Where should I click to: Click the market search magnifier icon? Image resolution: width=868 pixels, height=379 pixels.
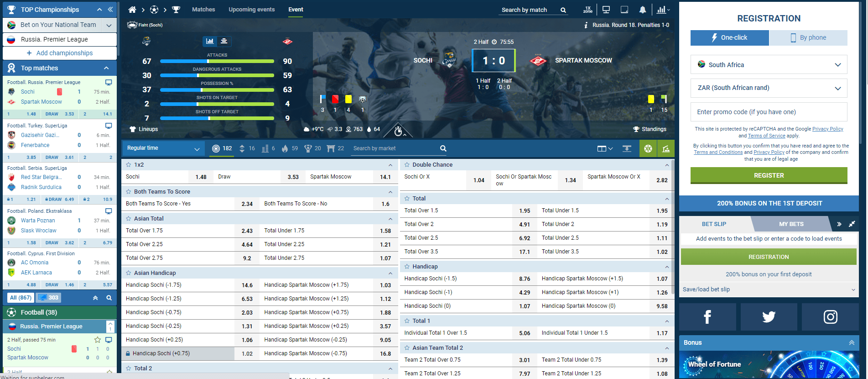(443, 148)
